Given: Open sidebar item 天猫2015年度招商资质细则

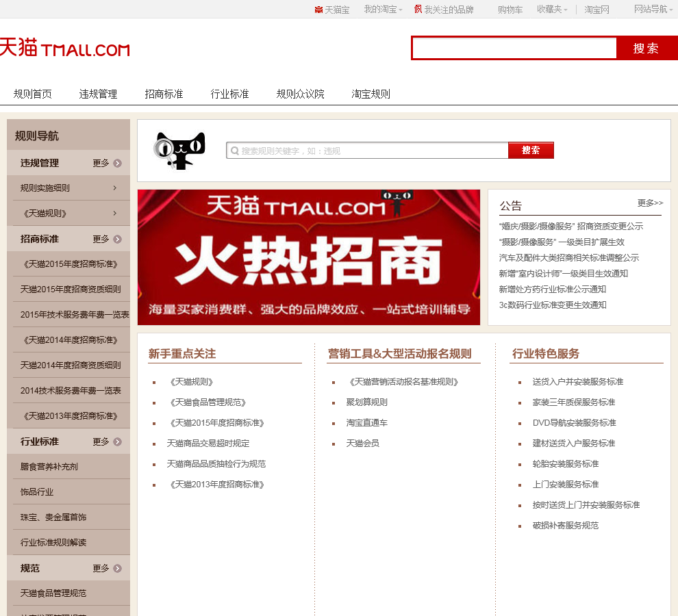Looking at the screenshot, I should click(70, 290).
